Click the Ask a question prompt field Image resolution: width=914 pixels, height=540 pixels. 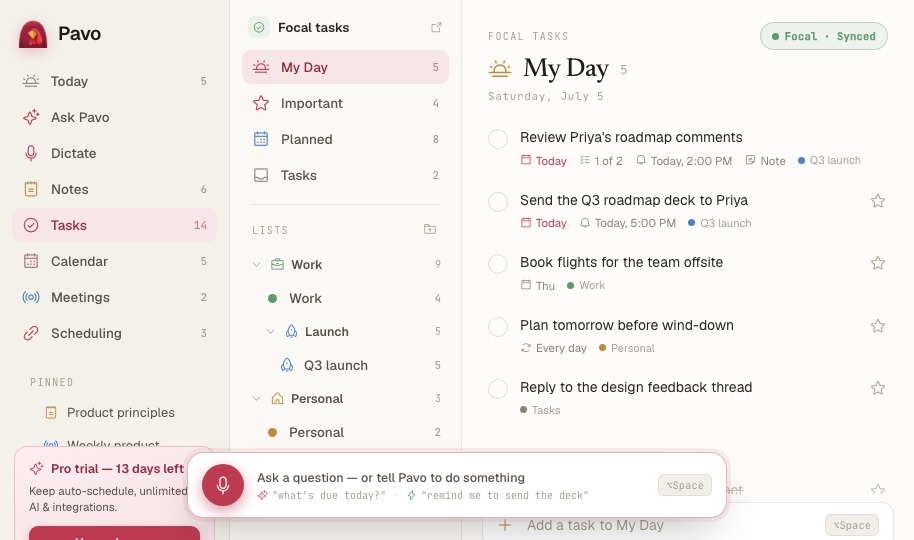[391, 478]
